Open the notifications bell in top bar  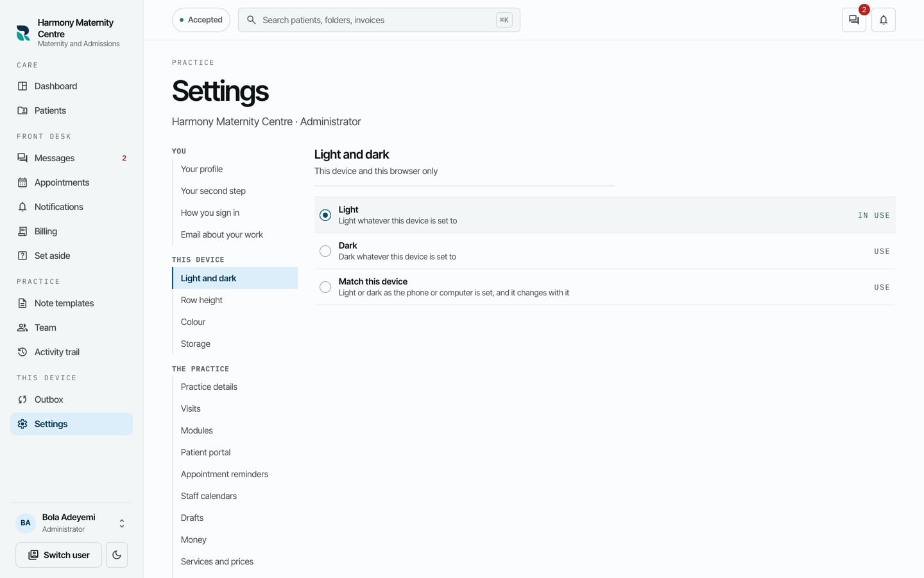(884, 20)
